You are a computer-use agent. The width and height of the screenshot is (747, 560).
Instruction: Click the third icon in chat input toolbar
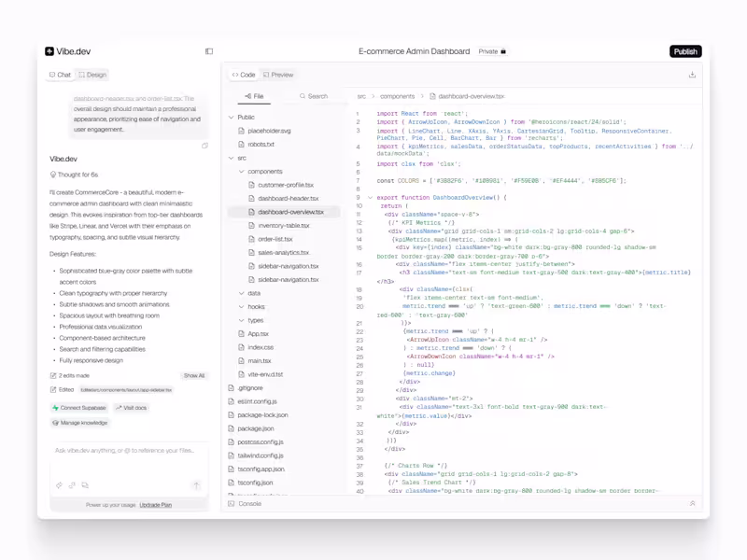[x=85, y=485]
